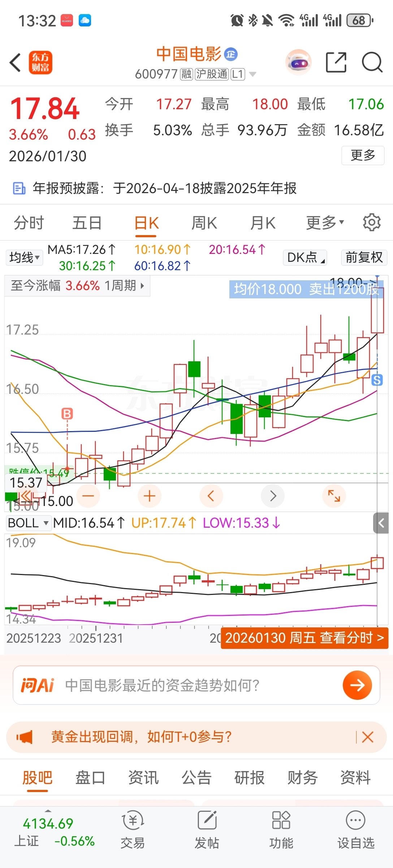Open the 盘口 tab
Viewport: 393px width, 868px height.
point(90,777)
